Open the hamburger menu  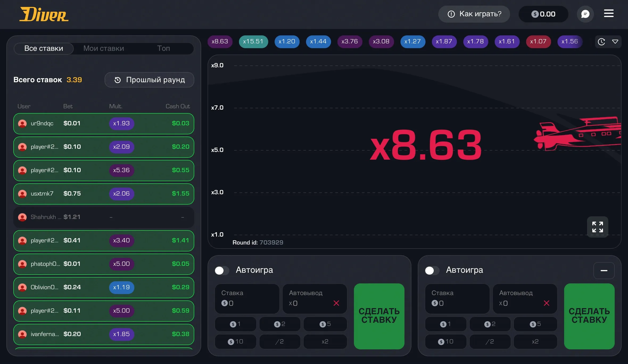(609, 13)
